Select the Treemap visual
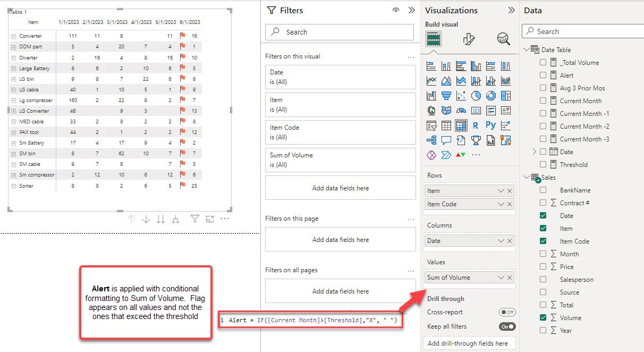The width and height of the screenshot is (644, 352). point(506,96)
